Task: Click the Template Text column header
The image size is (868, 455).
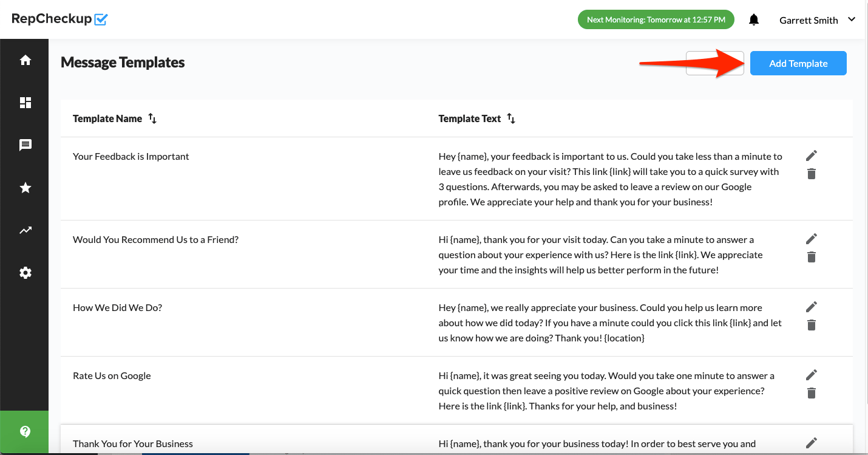Action: coord(470,118)
